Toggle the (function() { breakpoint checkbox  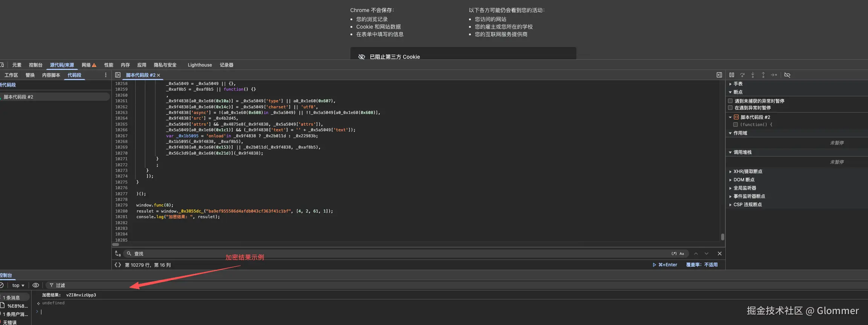736,125
